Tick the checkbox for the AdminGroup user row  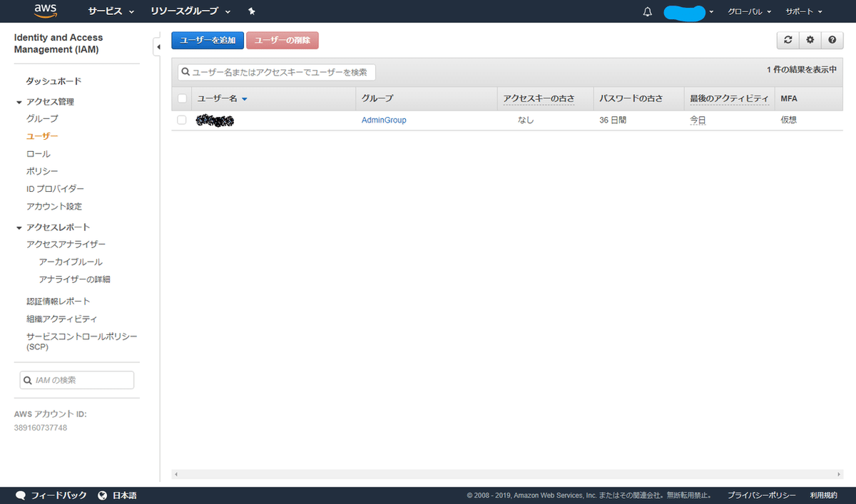click(182, 120)
